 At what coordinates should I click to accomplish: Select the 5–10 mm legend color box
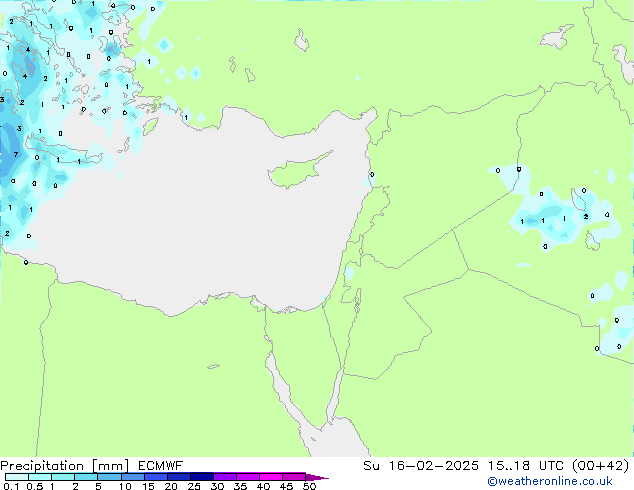[x=109, y=477]
